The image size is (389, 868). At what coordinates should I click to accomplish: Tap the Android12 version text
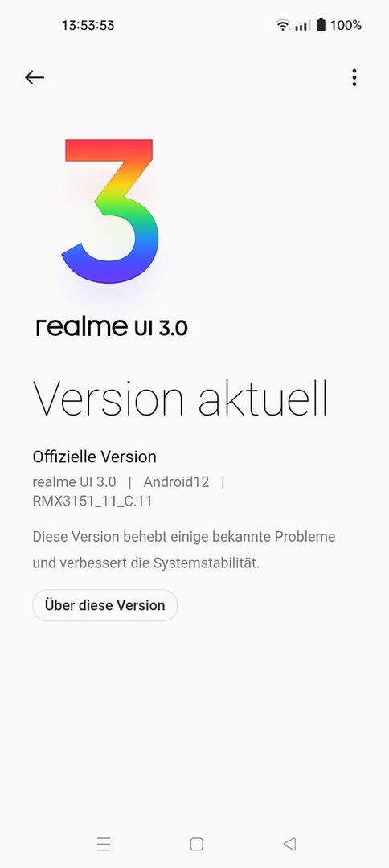pos(177,482)
